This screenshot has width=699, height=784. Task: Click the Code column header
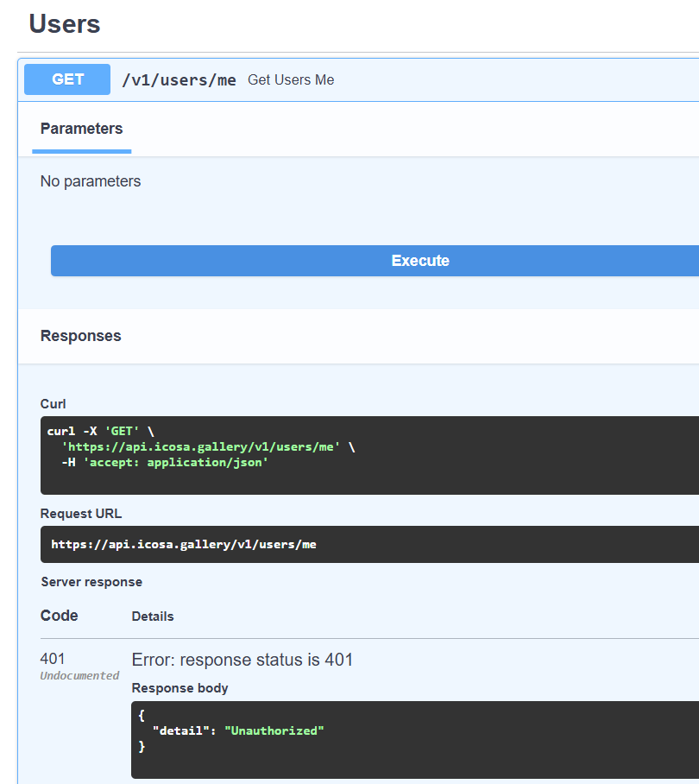tap(60, 616)
